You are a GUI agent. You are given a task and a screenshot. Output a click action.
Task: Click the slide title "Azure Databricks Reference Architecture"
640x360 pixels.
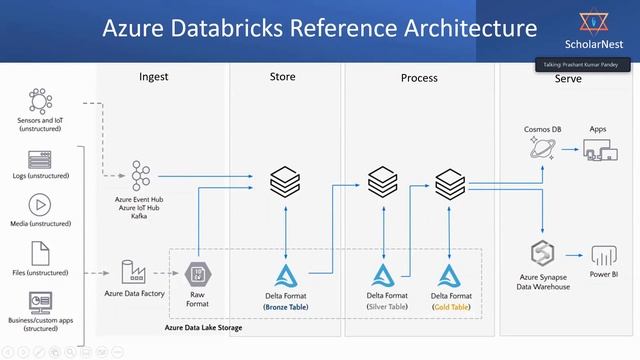tap(320, 28)
